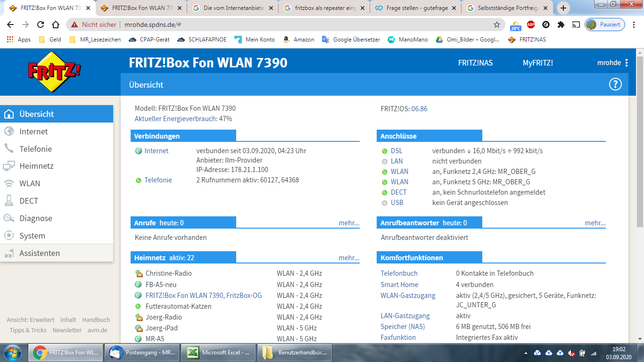The image size is (644, 362).
Task: Switch to the gutefrage 'Frage stellen' tab
Action: 415,8
